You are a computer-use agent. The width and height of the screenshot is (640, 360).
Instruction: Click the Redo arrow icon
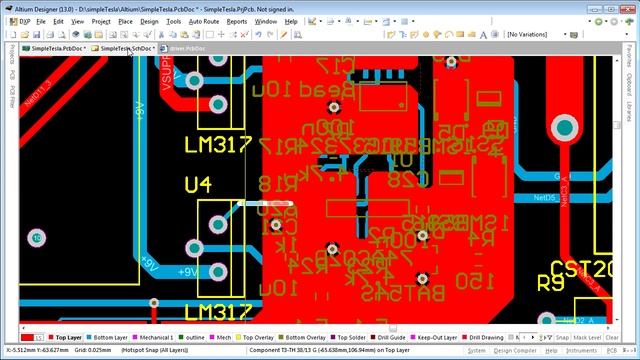pos(270,35)
